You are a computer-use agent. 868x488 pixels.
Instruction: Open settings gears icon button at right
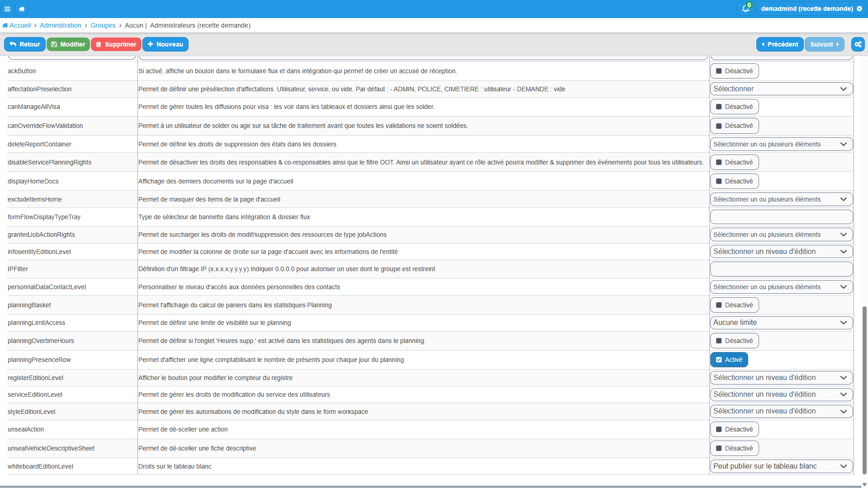pyautogui.click(x=858, y=44)
